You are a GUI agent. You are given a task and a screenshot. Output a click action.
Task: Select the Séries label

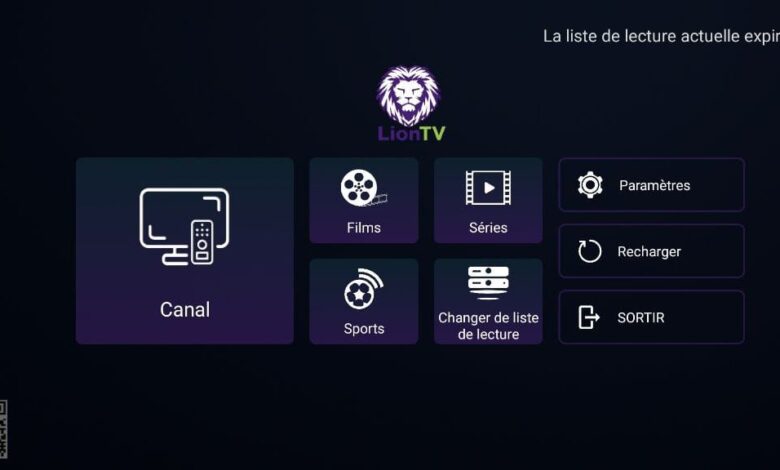(488, 228)
